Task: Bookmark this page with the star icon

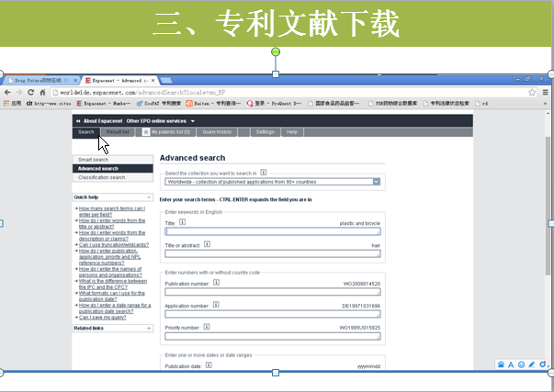Action: (x=532, y=93)
